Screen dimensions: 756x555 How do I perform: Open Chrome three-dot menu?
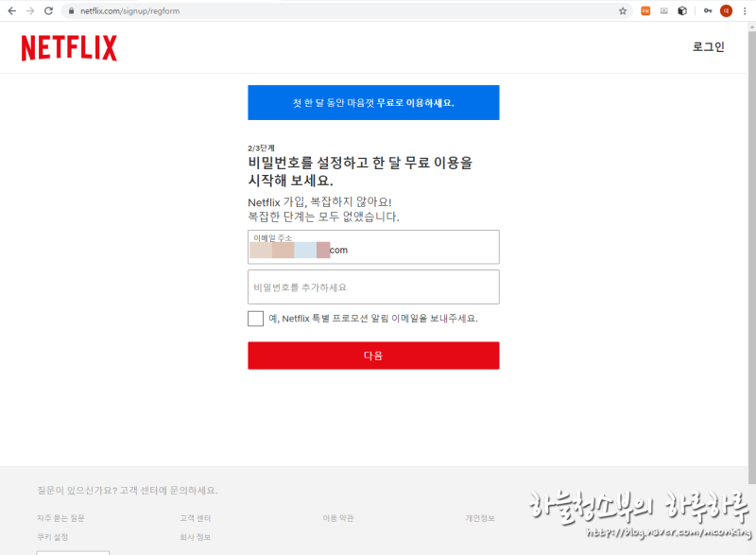tap(745, 10)
